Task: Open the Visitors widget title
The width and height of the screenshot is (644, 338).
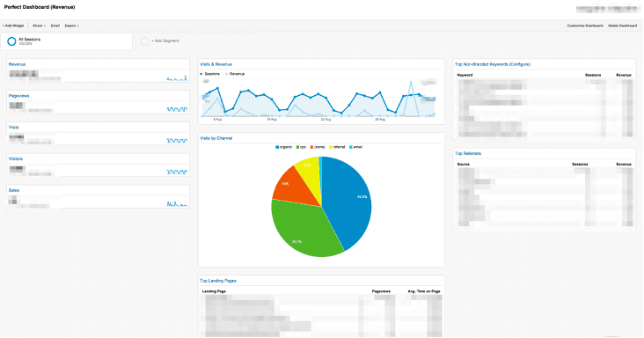Action: [16, 159]
